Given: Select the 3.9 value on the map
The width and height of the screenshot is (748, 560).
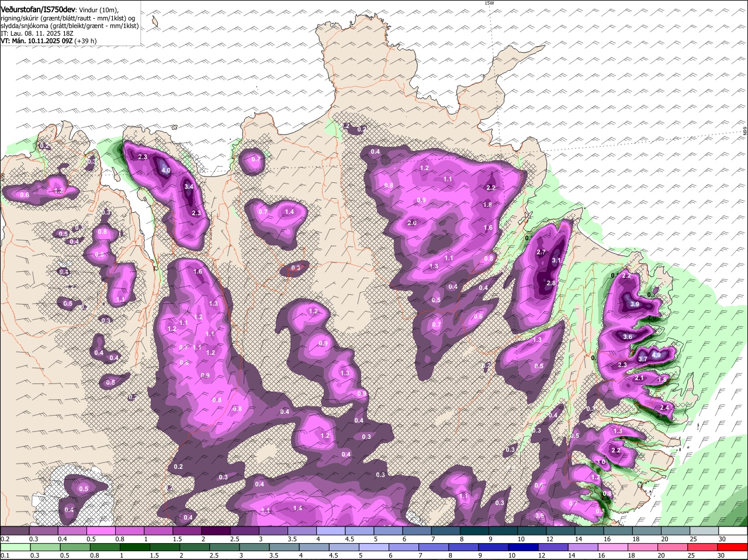Looking at the screenshot, I should click(635, 305).
